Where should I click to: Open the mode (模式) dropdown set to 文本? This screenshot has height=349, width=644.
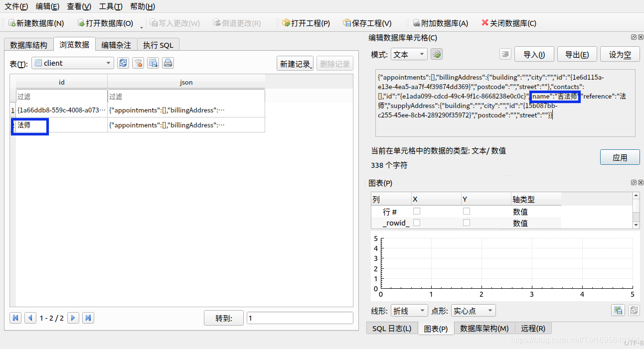[x=409, y=54]
